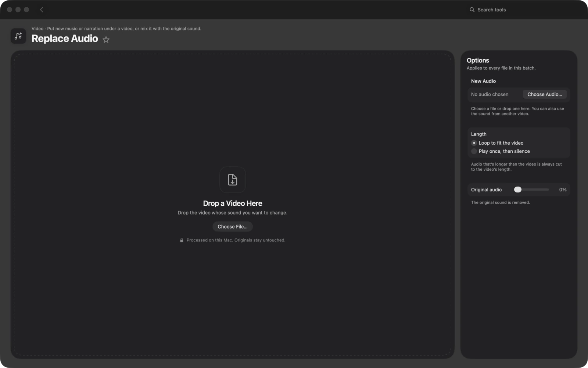Click the "Drop a Video Here" heading
This screenshot has height=368, width=588.
click(x=233, y=204)
